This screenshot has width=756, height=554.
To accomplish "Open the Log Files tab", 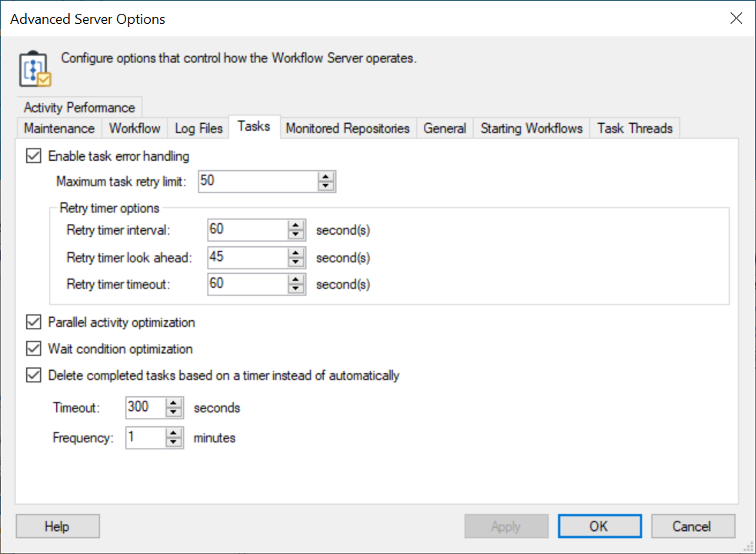I will 198,128.
